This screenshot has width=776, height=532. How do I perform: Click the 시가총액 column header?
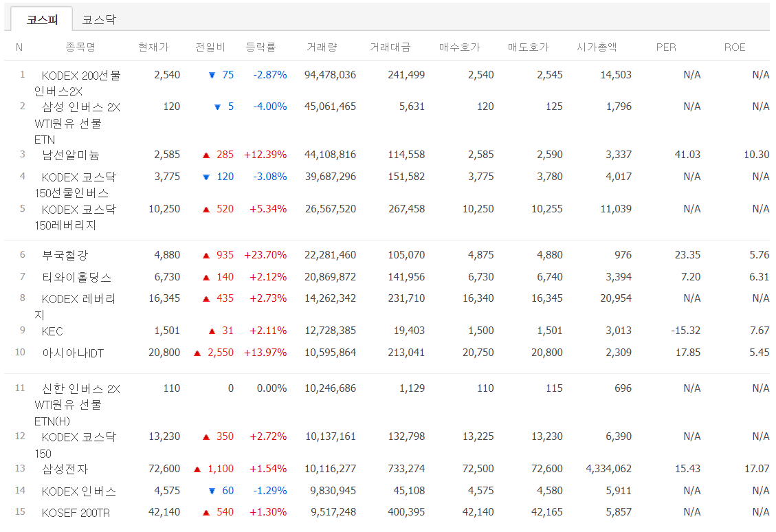coord(597,47)
